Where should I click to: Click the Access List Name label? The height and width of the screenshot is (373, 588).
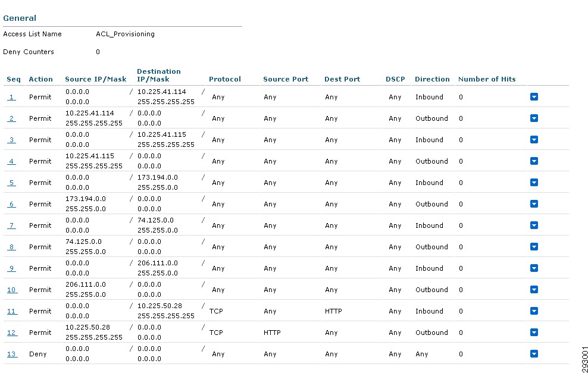coord(32,34)
